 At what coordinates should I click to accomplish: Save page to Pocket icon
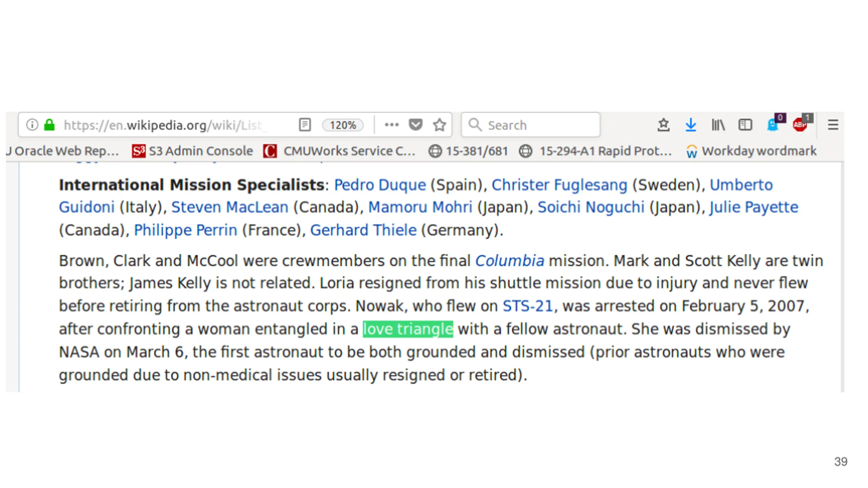coord(415,125)
